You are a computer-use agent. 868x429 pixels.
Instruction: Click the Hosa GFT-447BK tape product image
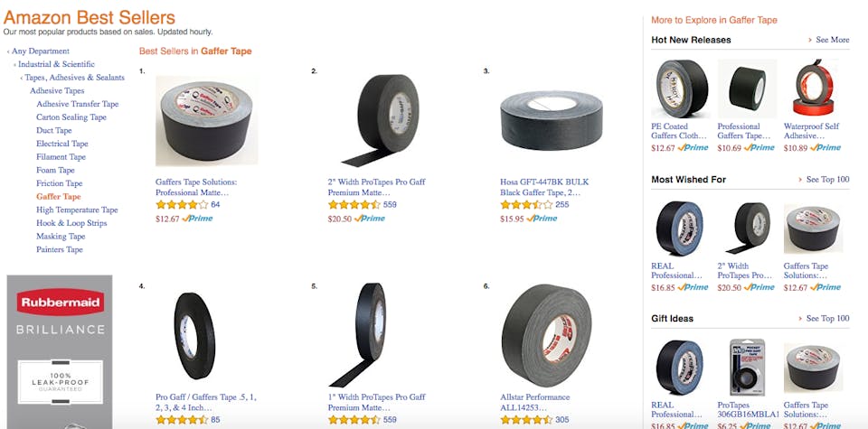point(551,121)
